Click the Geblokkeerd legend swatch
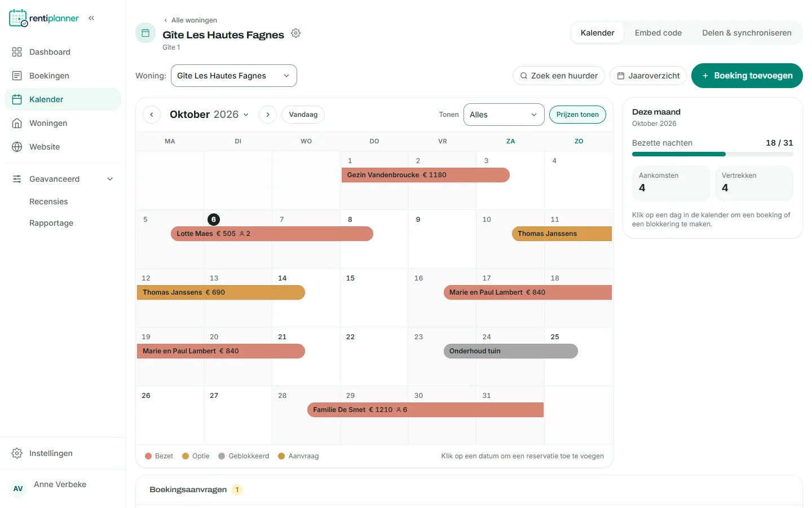 (222, 456)
